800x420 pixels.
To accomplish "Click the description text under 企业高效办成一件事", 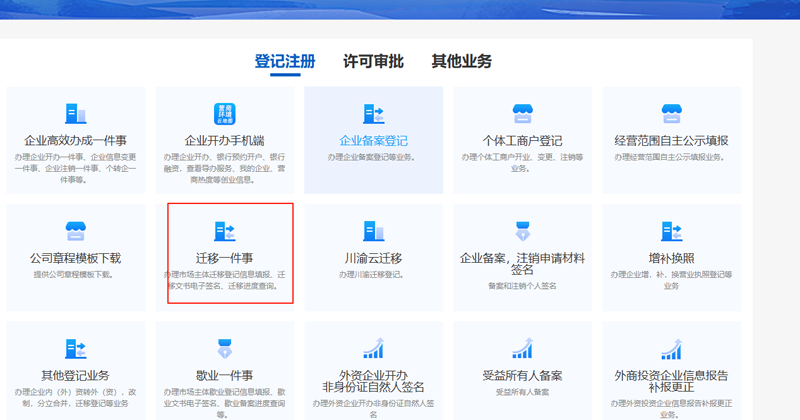I will [76, 168].
